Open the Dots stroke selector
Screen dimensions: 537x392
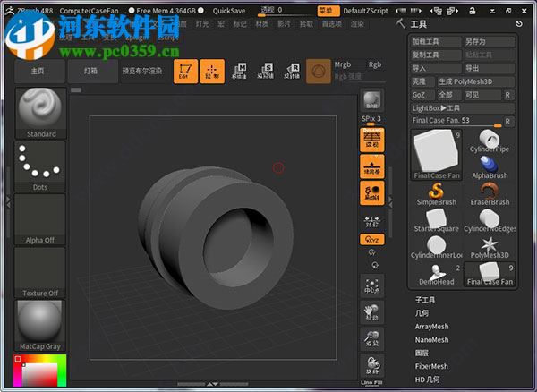point(40,166)
